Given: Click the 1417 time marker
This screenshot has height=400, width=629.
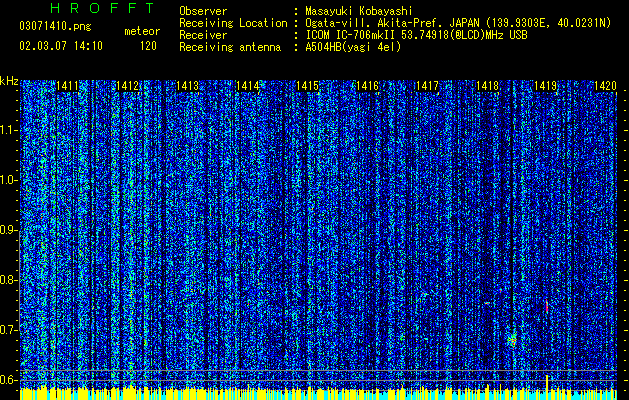Looking at the screenshot, I should pos(427,86).
